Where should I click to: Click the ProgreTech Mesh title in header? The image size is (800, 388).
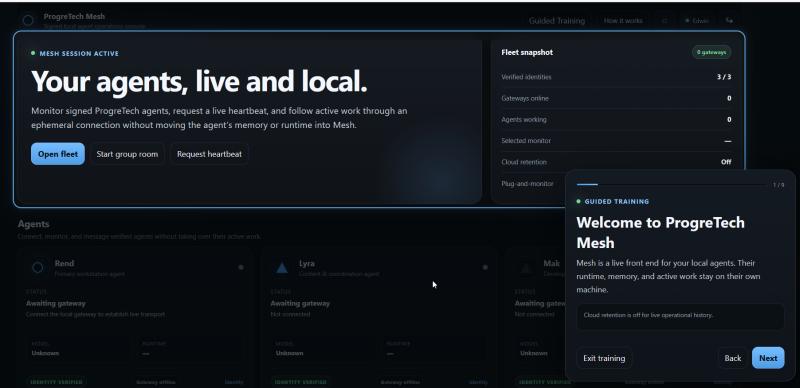[x=74, y=16]
